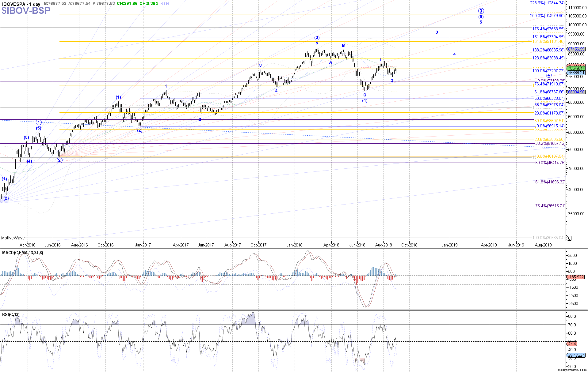Click the Jan-2019 date on time axis

tap(450, 245)
